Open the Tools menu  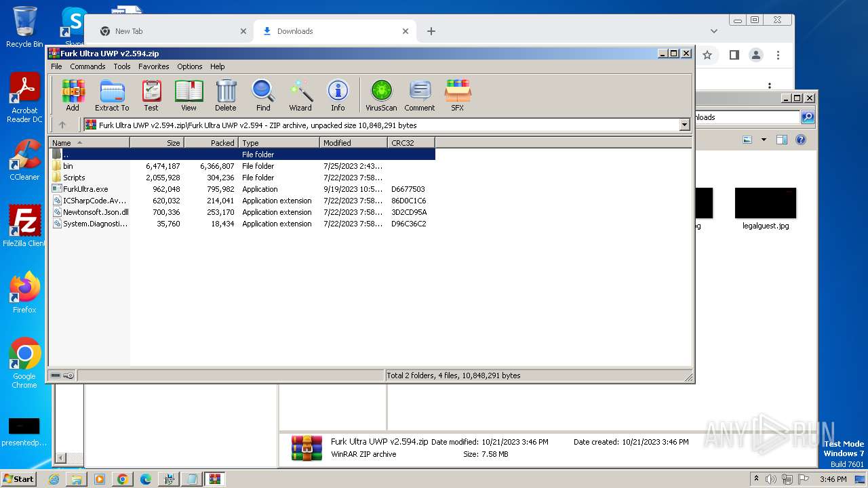tap(122, 66)
